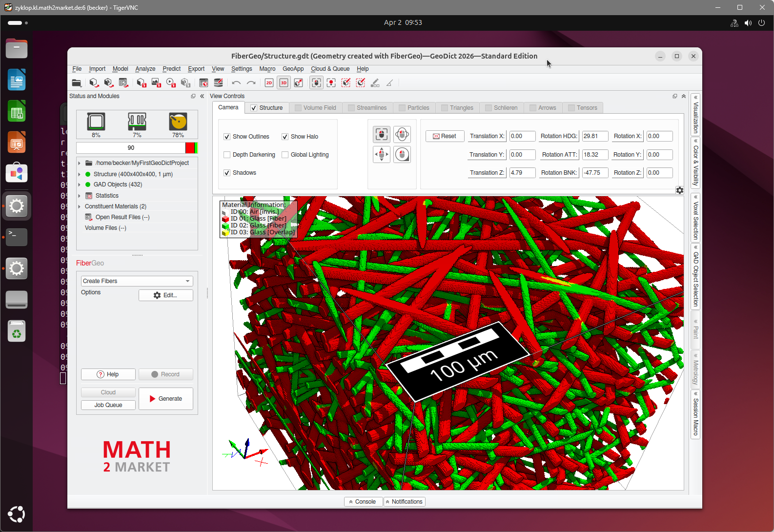Screen dimensions: 774x532
Task: Toggle the Show Outlines checkbox
Action: [227, 137]
